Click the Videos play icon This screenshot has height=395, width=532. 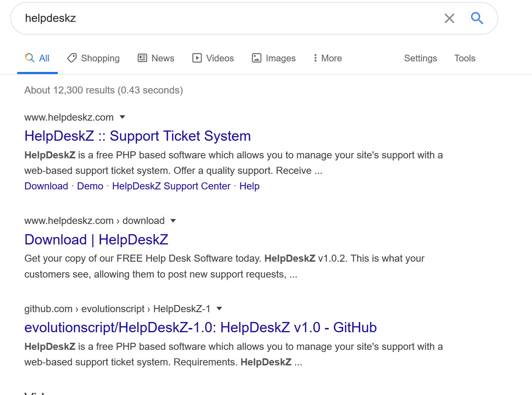tap(197, 58)
